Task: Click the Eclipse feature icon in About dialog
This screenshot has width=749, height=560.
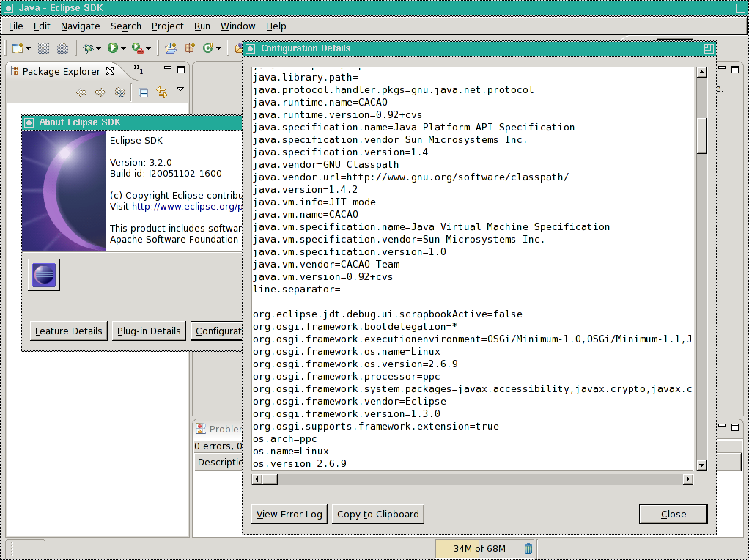Action: (44, 275)
